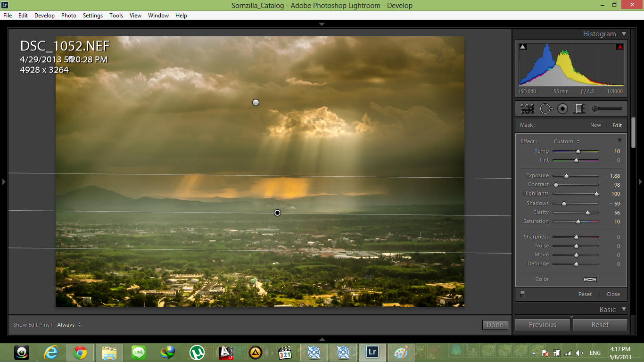Click the Previous button
Screen dimensions: 644x362
[x=542, y=325]
